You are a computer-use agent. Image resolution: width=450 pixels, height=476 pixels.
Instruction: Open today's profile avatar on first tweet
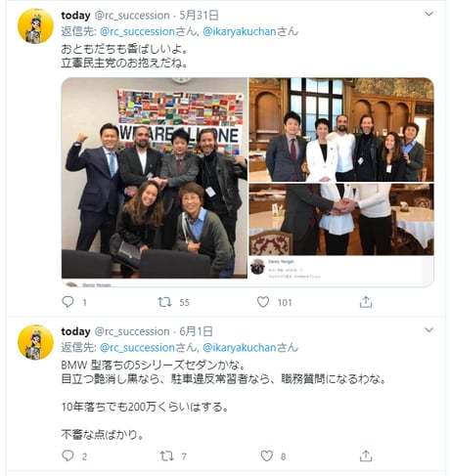click(35, 26)
